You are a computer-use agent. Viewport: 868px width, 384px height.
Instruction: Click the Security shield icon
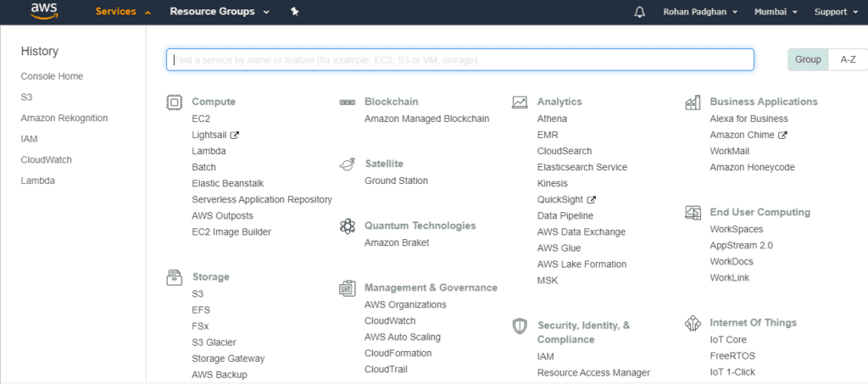point(520,326)
